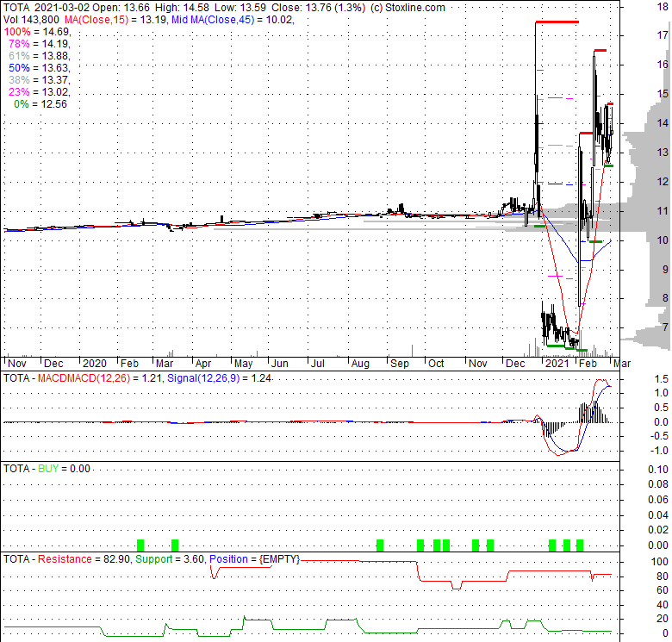Click the price axis value 18
This screenshot has width=672, height=642.
point(663,6)
